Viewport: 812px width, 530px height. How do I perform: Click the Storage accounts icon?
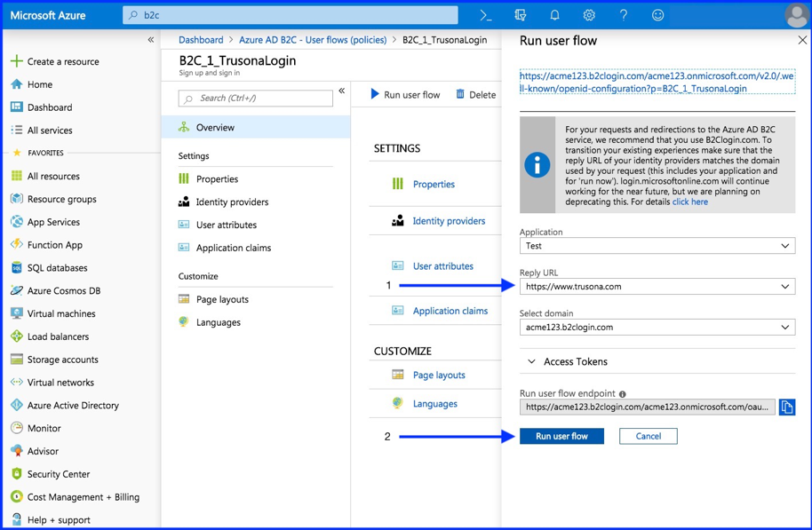[17, 360]
